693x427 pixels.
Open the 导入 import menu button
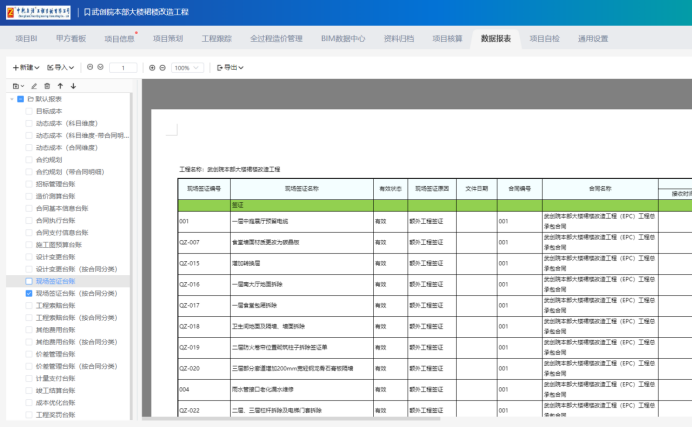pos(62,68)
